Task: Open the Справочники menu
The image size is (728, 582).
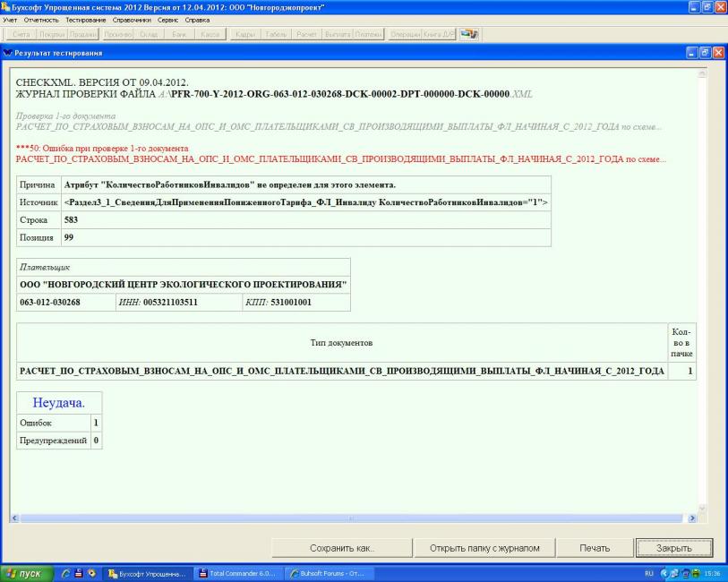Action: tap(129, 19)
